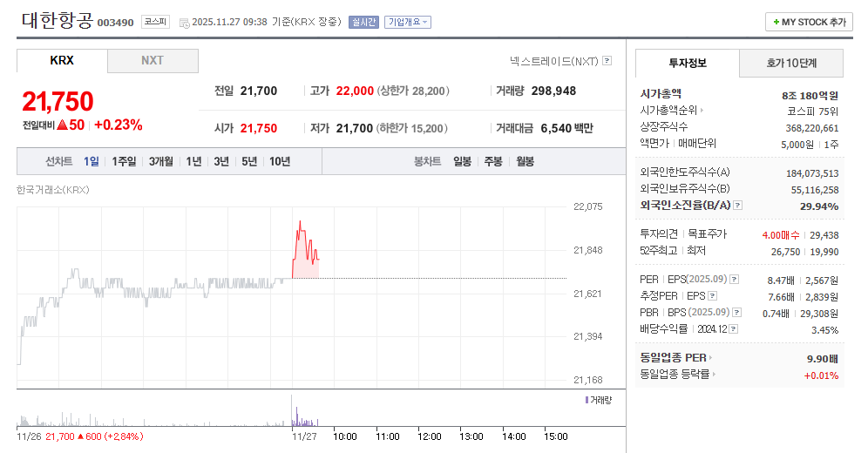This screenshot has width=868, height=453.
Task: Select the 1일 line chart period
Action: 92,161
